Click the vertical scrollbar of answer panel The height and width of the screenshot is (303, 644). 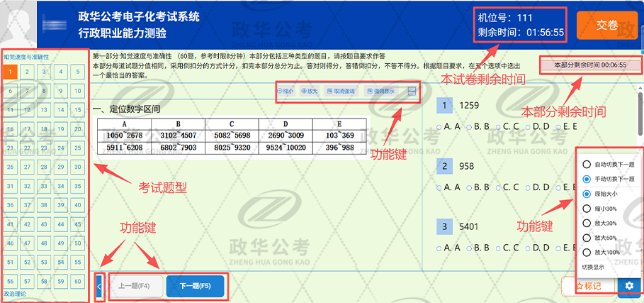click(x=640, y=113)
